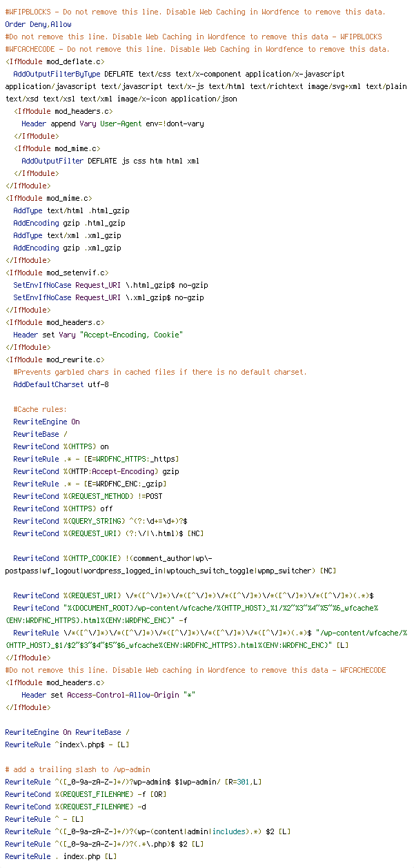Click the 'AddOutputFilter DEFLATE js css' line
This screenshot has height=868, width=414.
click(110, 161)
